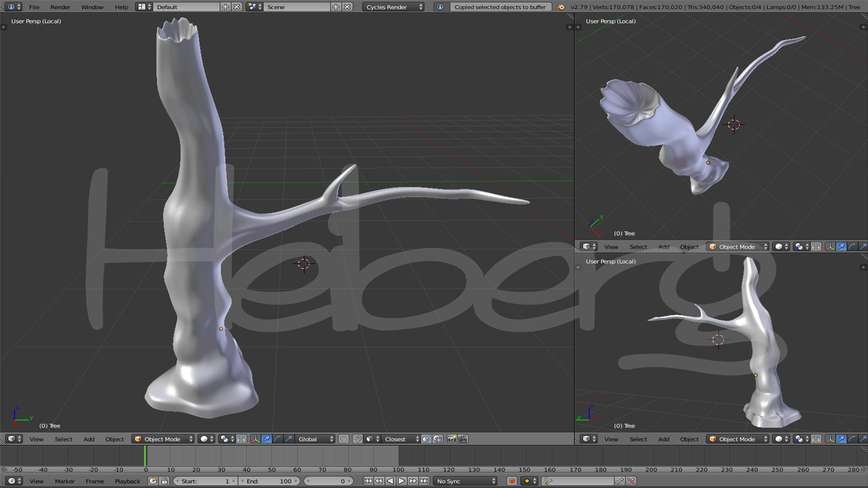Open Closest snap target dropdown
The height and width of the screenshot is (488, 868).
click(401, 439)
